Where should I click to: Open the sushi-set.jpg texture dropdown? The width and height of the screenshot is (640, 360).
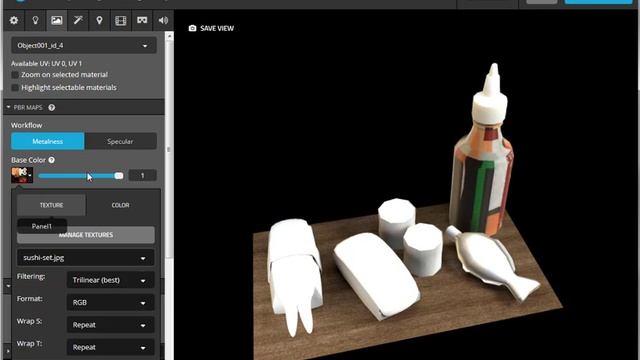click(x=86, y=258)
